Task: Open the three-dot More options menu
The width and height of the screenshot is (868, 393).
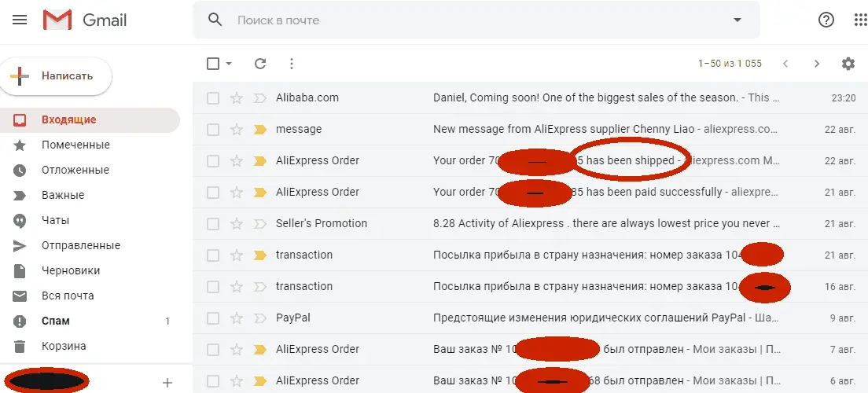Action: point(292,64)
